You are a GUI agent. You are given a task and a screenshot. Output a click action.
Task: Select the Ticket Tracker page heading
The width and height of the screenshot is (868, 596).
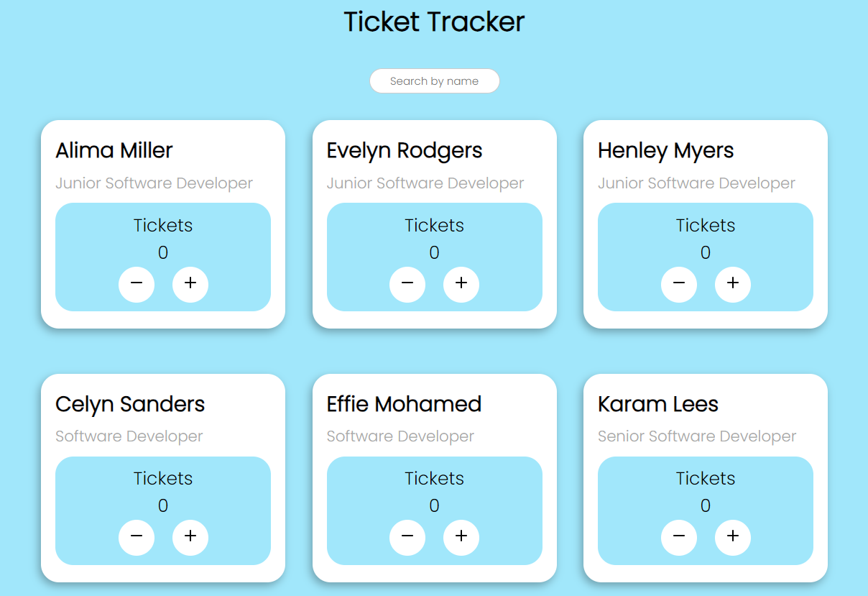pyautogui.click(x=434, y=22)
